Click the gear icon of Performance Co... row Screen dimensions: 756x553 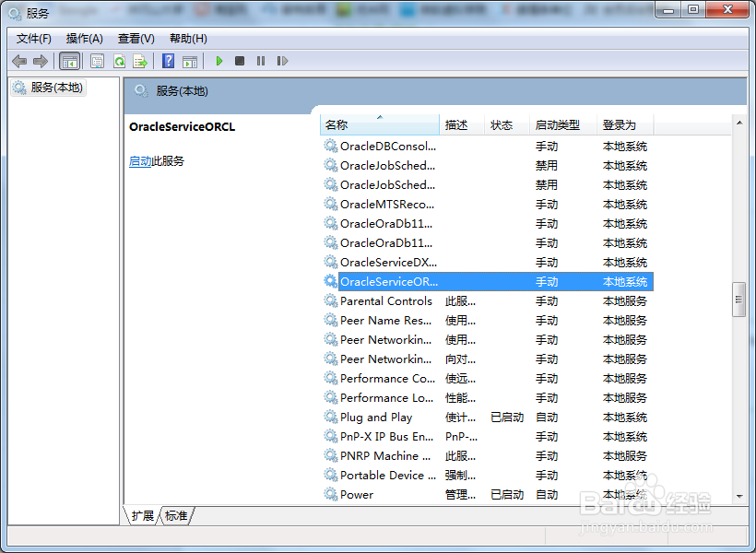(330, 379)
